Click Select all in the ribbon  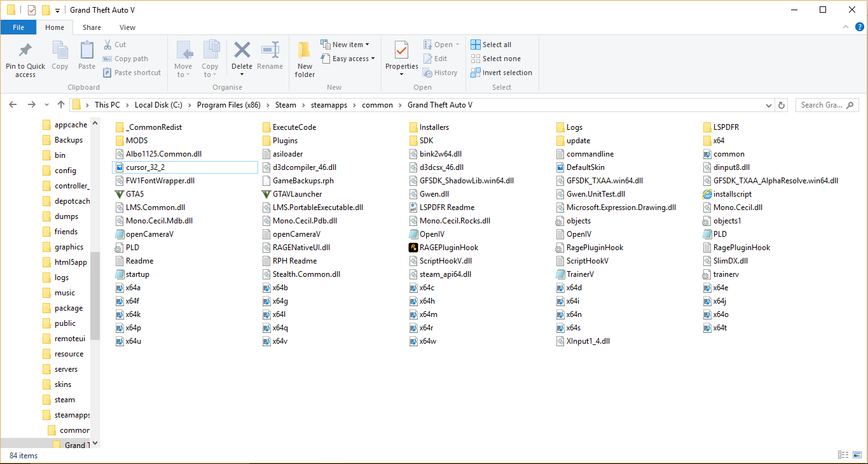tap(491, 45)
